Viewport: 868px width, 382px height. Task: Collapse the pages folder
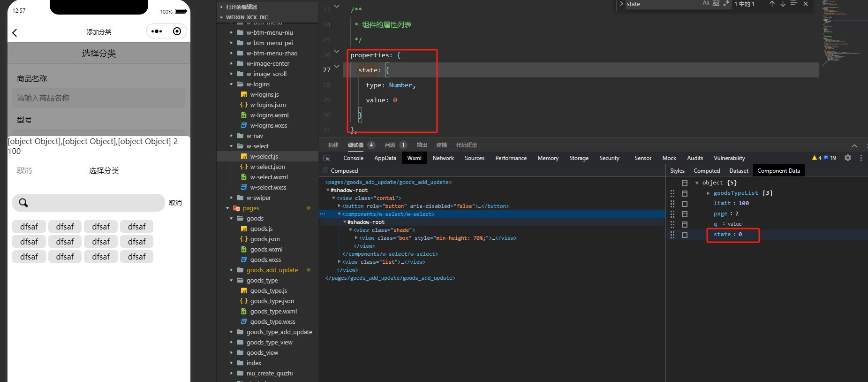point(227,208)
